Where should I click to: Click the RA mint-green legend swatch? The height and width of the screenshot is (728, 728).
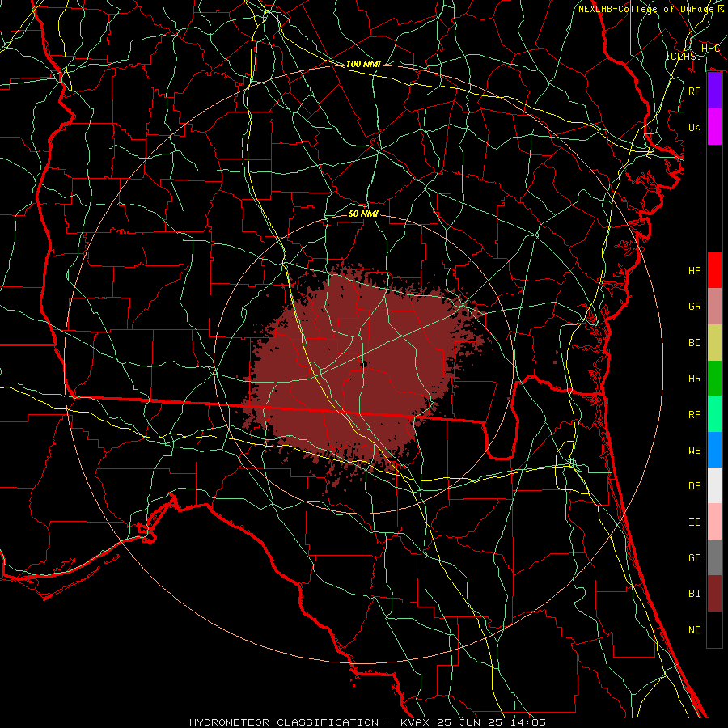coord(714,414)
